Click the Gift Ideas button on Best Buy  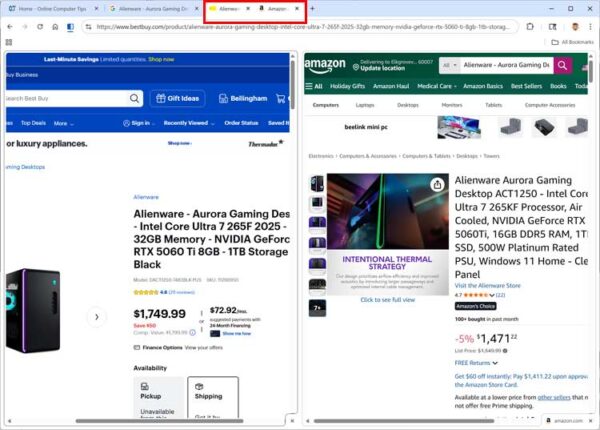tap(178, 98)
